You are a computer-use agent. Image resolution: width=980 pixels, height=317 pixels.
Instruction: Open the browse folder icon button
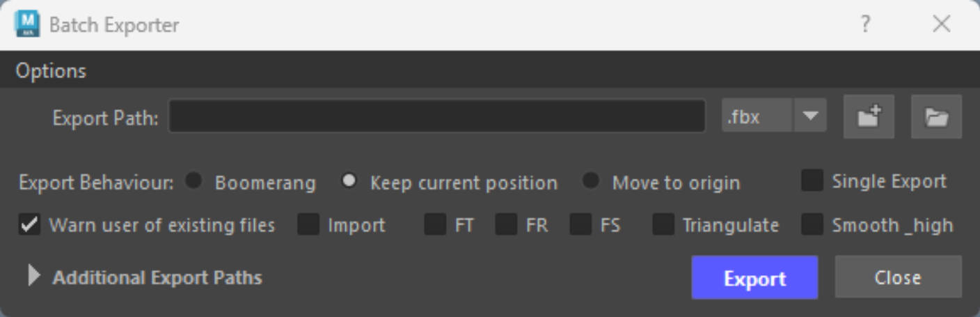(x=936, y=116)
